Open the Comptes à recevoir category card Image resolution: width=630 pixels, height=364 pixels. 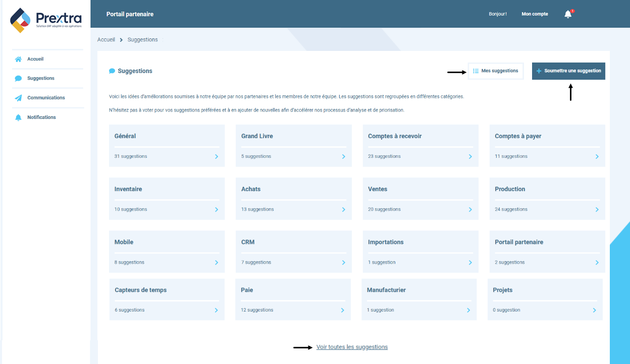point(420,146)
